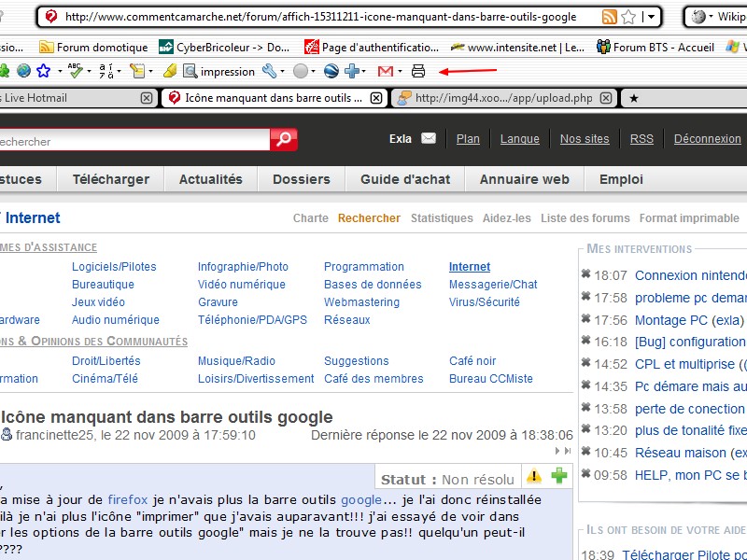Click into the Rechercher search field

(131, 141)
